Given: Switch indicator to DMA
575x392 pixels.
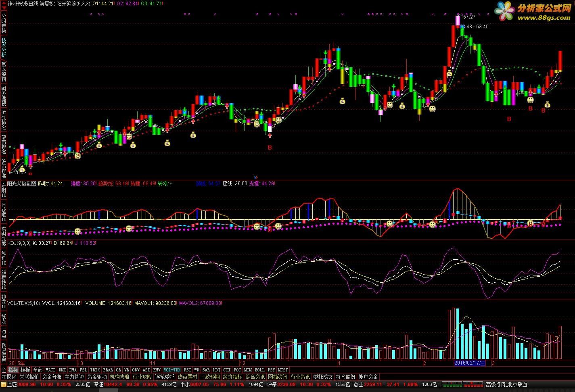Looking at the screenshot, I should coord(73,370).
